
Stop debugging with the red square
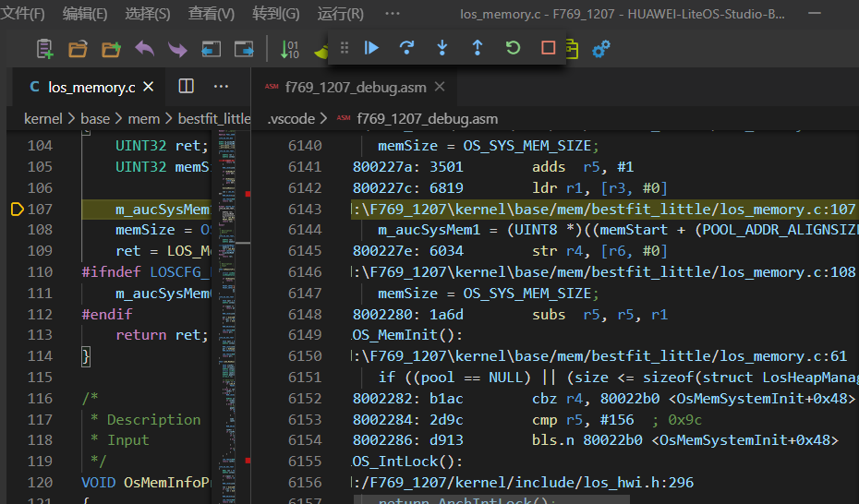tap(548, 48)
